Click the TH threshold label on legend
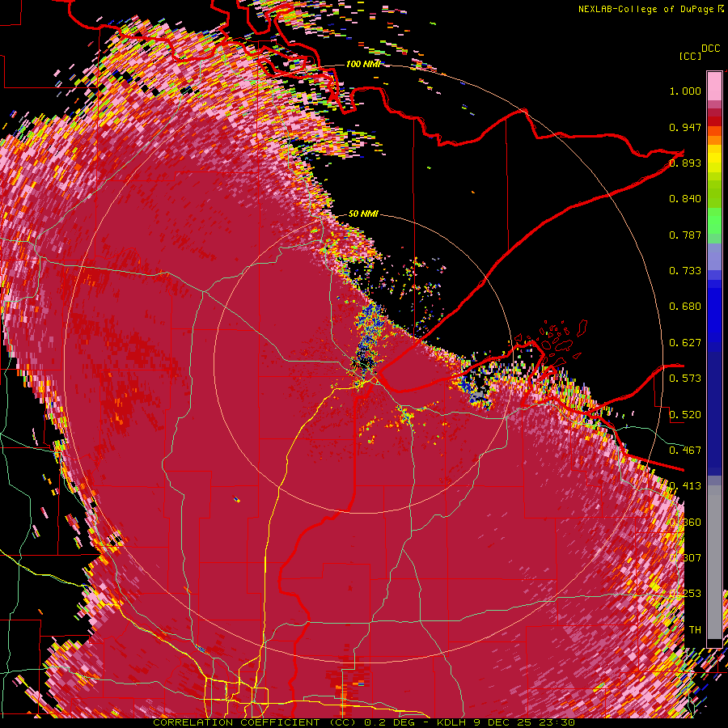 click(x=695, y=630)
